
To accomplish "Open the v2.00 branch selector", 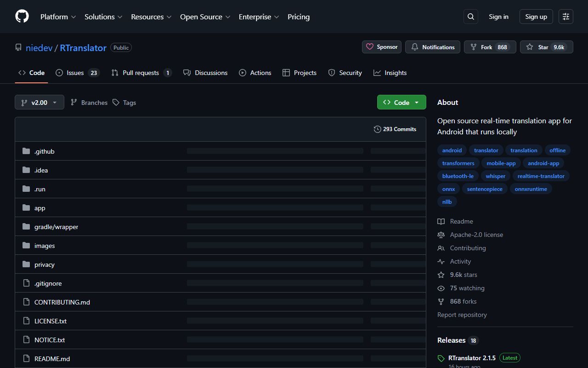I will pos(39,102).
